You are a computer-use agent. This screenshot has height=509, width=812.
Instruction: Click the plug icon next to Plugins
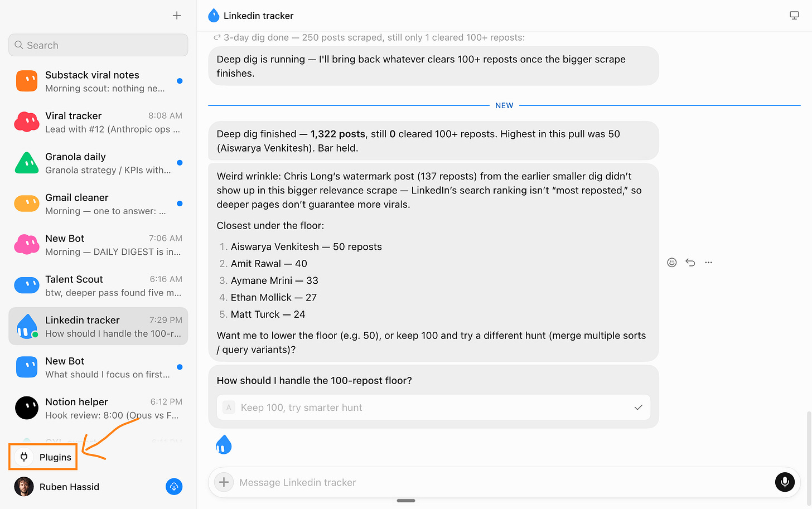click(x=24, y=457)
